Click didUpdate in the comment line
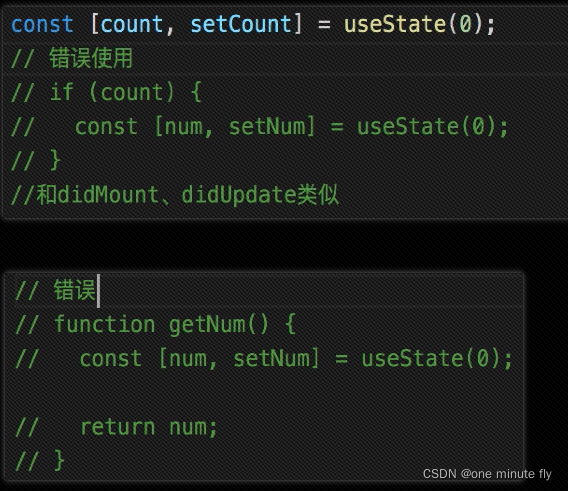This screenshot has width=568, height=491. tap(238, 195)
